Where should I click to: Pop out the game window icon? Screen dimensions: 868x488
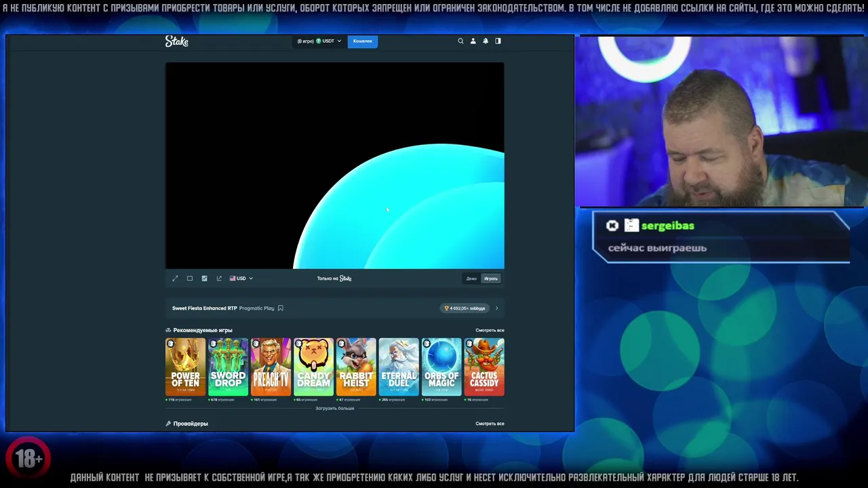[219, 279]
